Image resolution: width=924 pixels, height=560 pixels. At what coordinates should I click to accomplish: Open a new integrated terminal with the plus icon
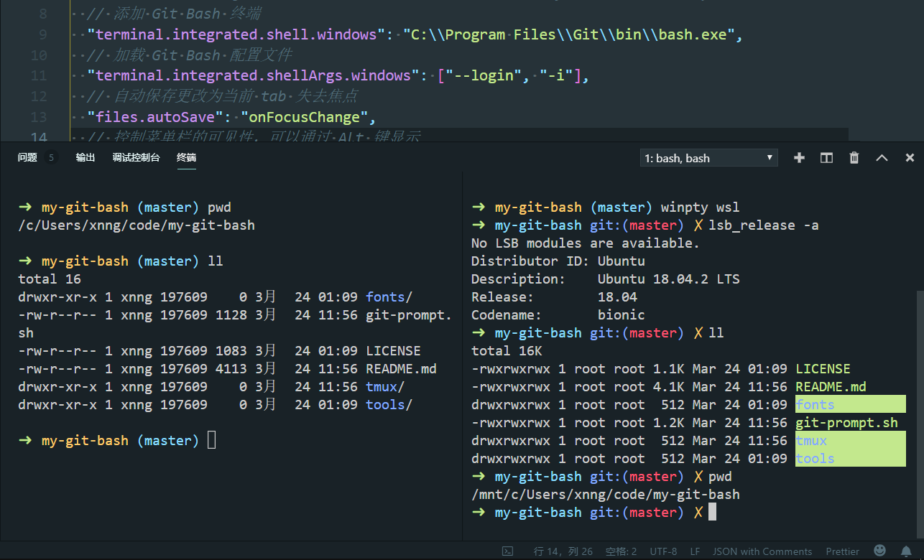click(799, 157)
